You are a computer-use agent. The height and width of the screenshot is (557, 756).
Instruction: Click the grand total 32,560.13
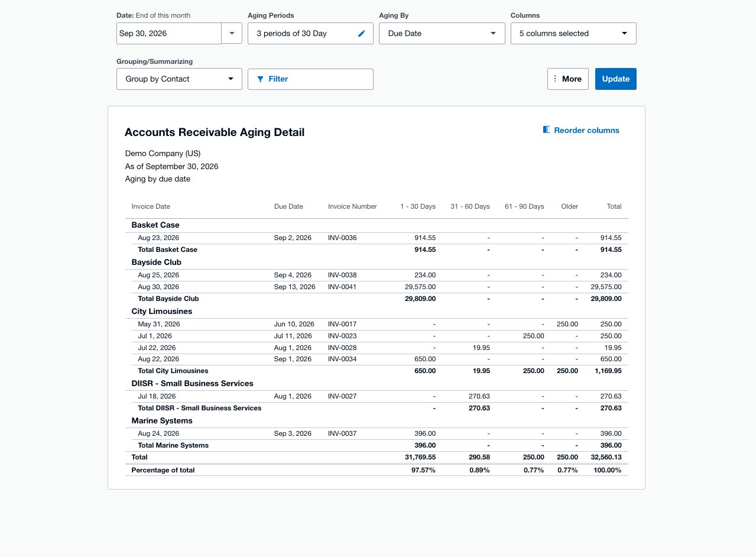[606, 457]
